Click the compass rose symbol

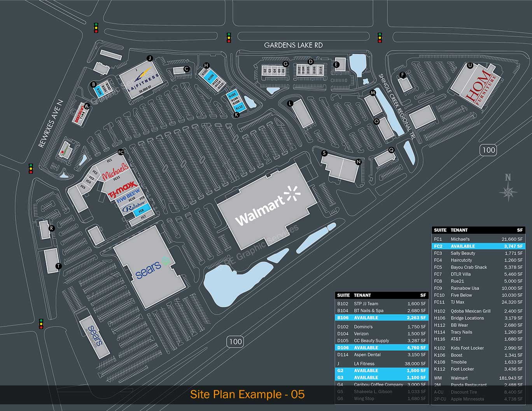click(x=507, y=191)
